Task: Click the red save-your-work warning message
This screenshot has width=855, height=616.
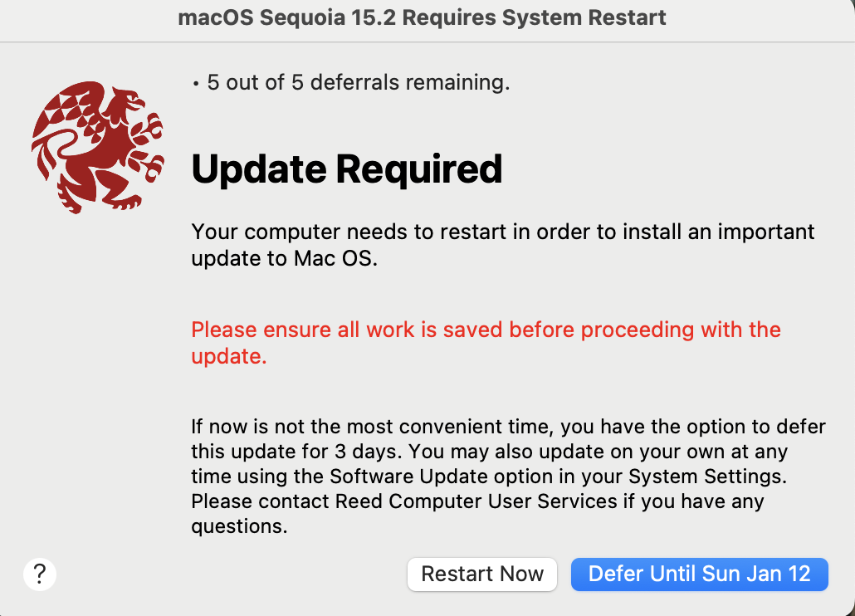Action: (x=486, y=342)
